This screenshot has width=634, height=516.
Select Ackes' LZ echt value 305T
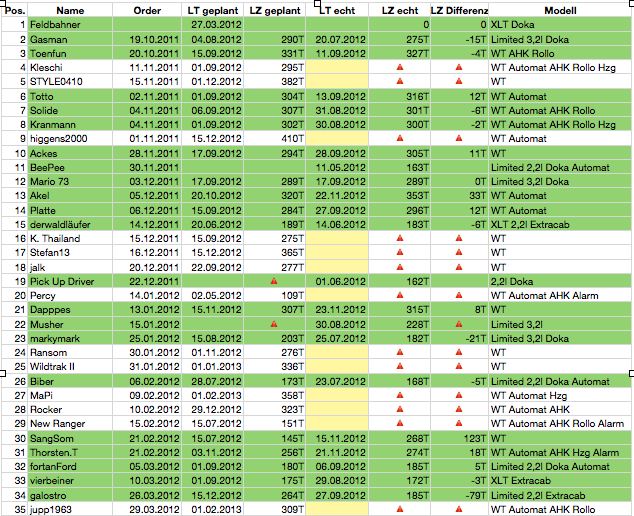pyautogui.click(x=417, y=153)
